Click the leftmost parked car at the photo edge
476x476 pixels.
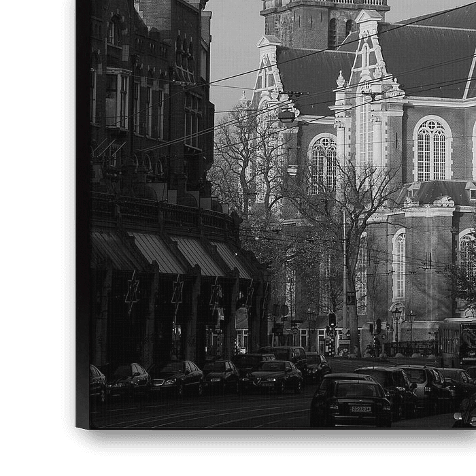coord(97,384)
